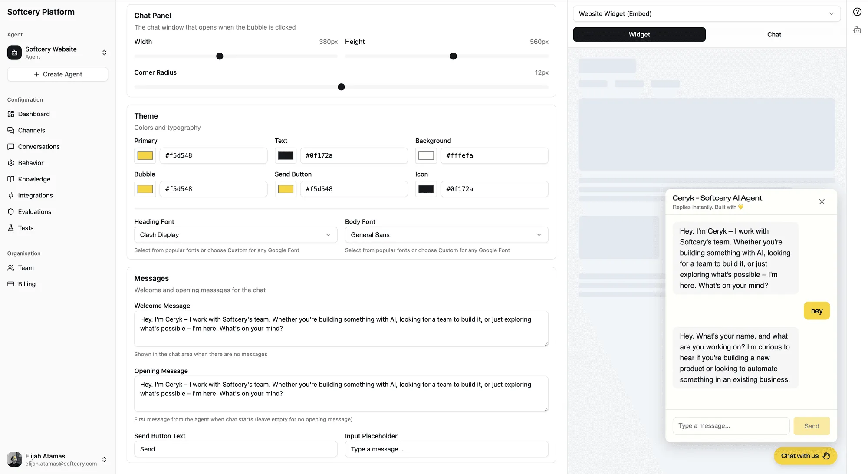
Task: Click the Dashboard grid icon
Action: [x=11, y=114]
